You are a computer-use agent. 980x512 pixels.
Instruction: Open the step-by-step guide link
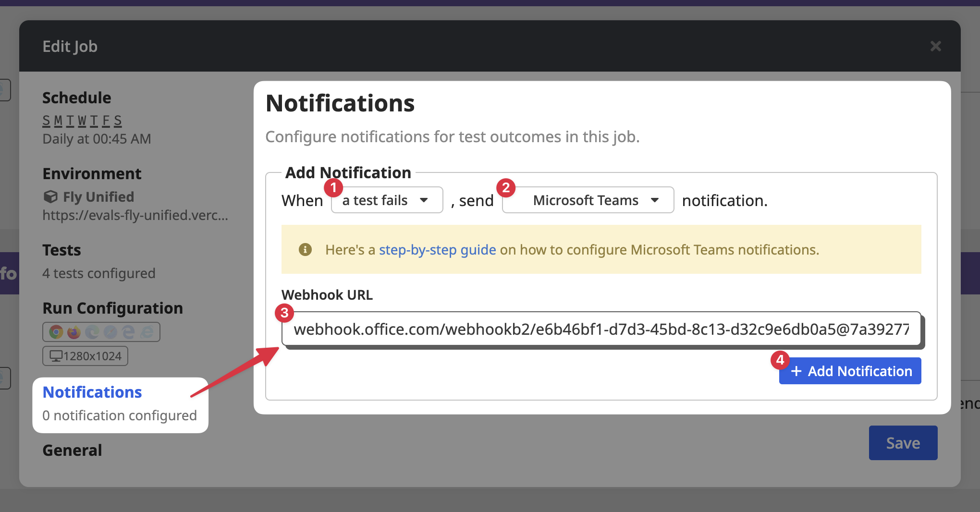(x=438, y=250)
